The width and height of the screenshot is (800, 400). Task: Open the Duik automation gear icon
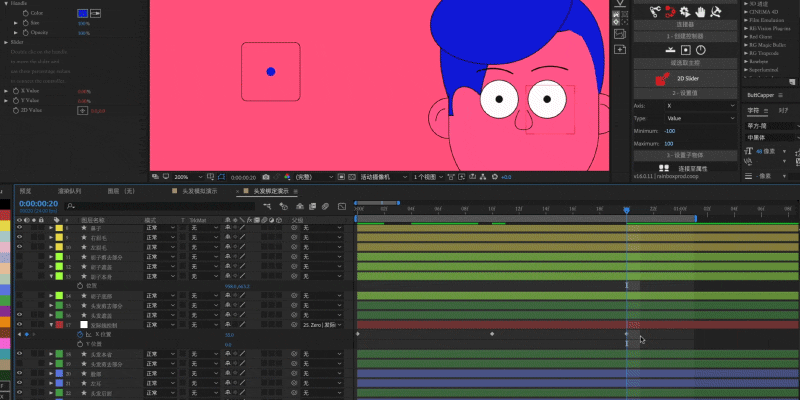pos(685,11)
